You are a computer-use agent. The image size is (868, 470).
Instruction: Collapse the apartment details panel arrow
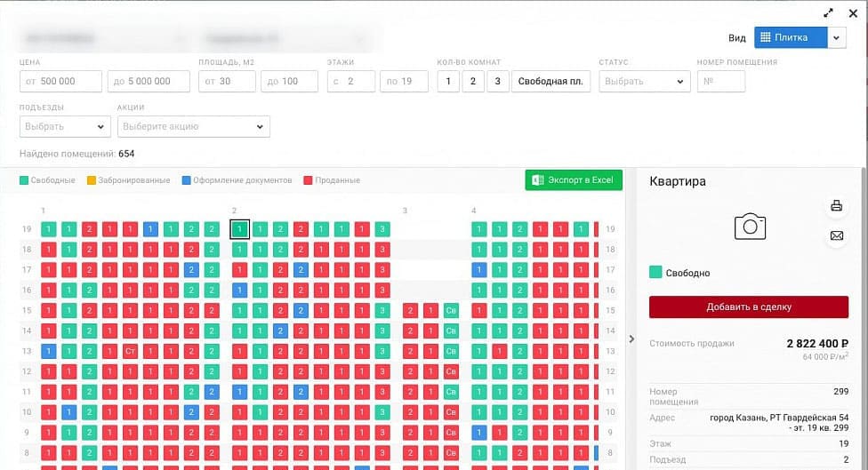point(631,339)
